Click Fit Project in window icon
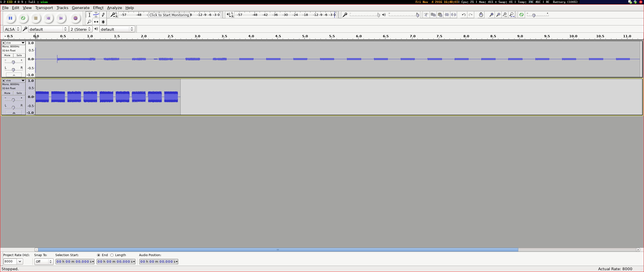 pyautogui.click(x=512, y=15)
